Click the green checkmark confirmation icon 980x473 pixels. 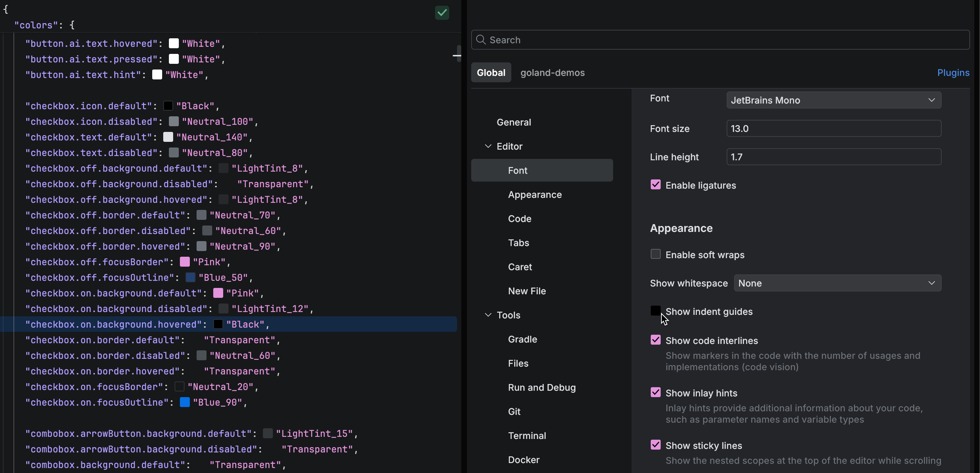[x=441, y=12]
